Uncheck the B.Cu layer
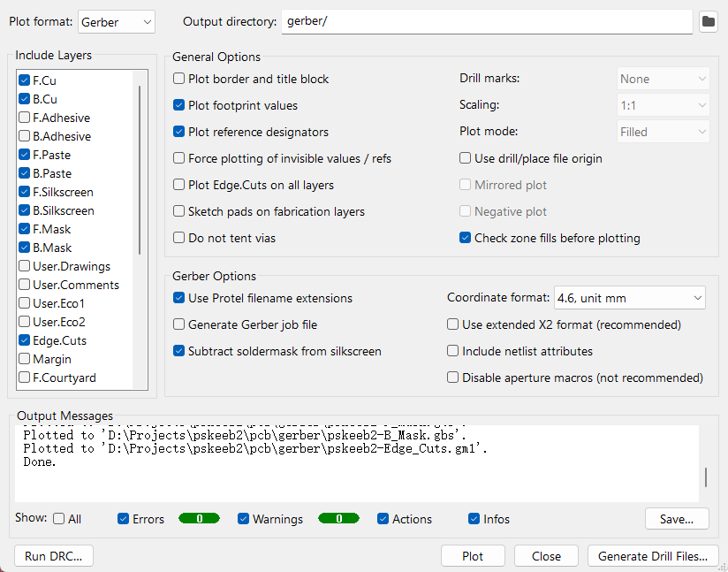This screenshot has width=728, height=572. tap(25, 99)
